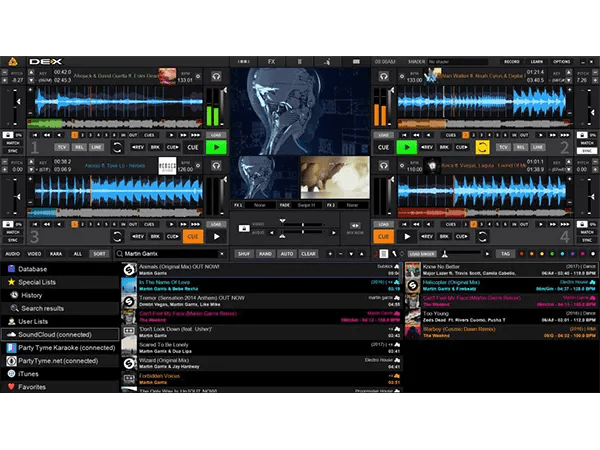Filter browser by AUDIO
This screenshot has height=450, width=600.
coord(13,254)
